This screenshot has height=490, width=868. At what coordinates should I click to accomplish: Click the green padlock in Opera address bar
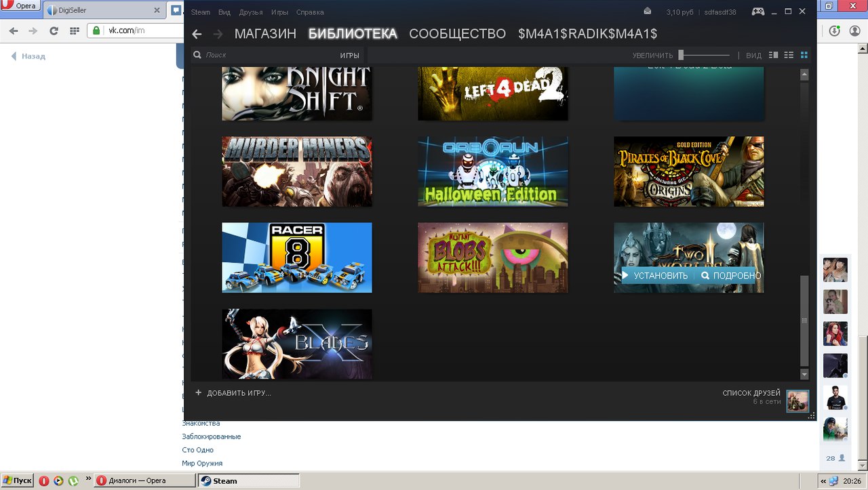96,30
